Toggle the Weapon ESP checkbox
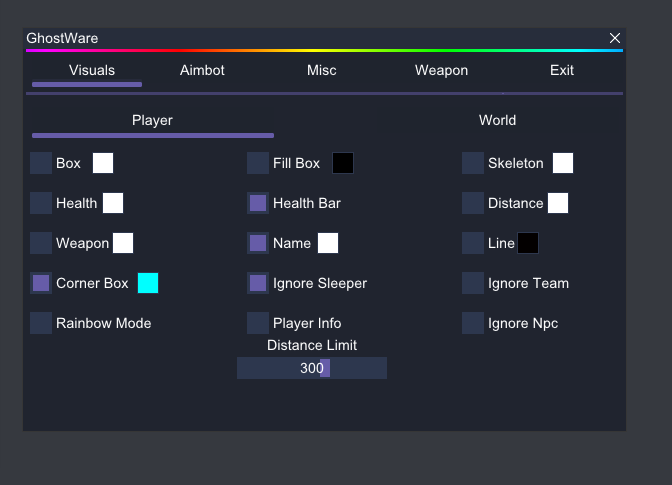This screenshot has height=485, width=672. (x=41, y=243)
